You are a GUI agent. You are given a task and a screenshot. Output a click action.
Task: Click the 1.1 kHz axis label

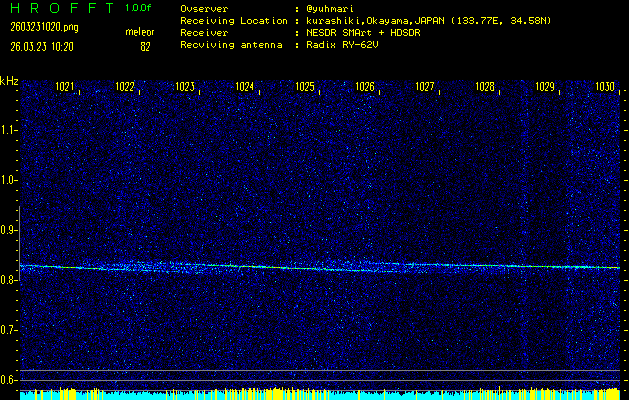[x=9, y=130]
